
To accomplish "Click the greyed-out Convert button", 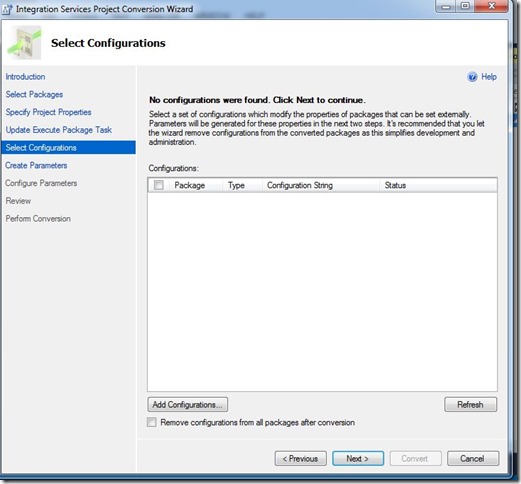I will 415,459.
